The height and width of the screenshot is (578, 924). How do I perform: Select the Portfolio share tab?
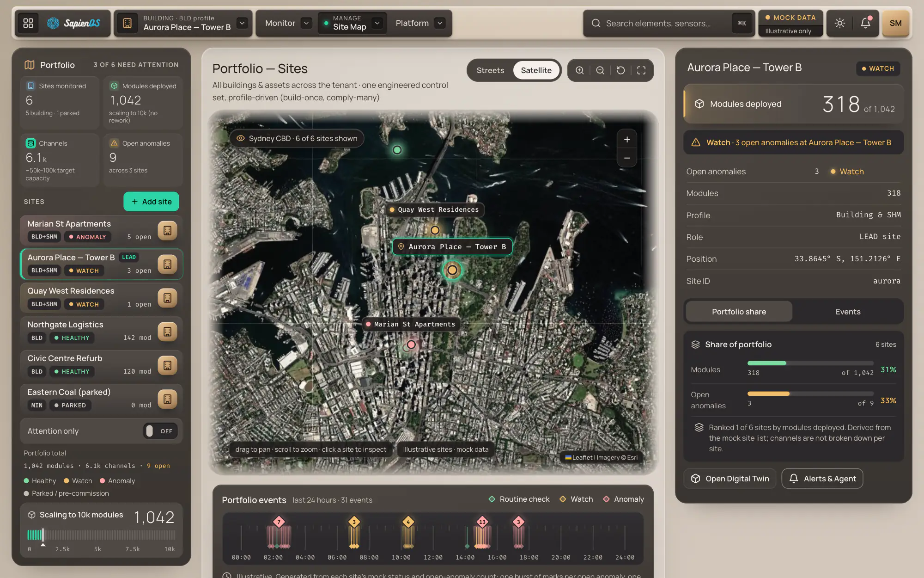[739, 312]
